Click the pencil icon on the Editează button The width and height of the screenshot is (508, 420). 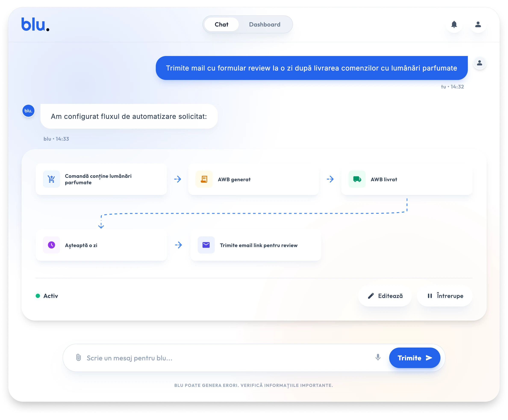371,296
